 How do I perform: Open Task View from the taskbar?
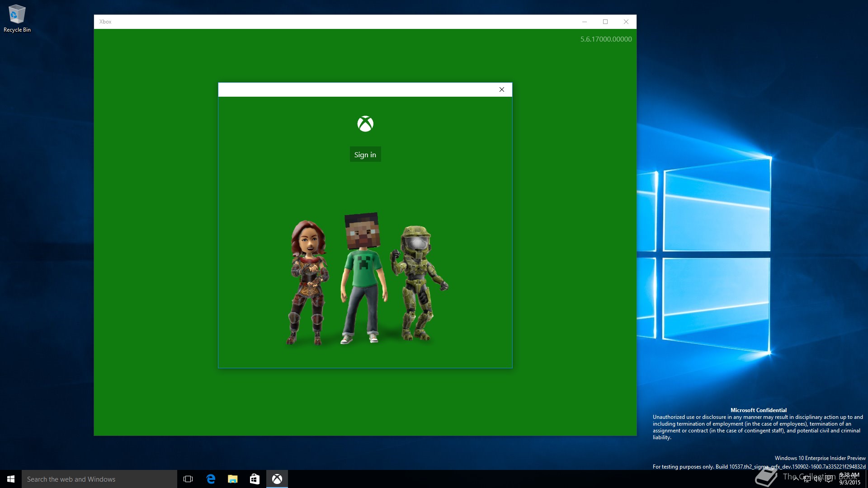point(188,479)
